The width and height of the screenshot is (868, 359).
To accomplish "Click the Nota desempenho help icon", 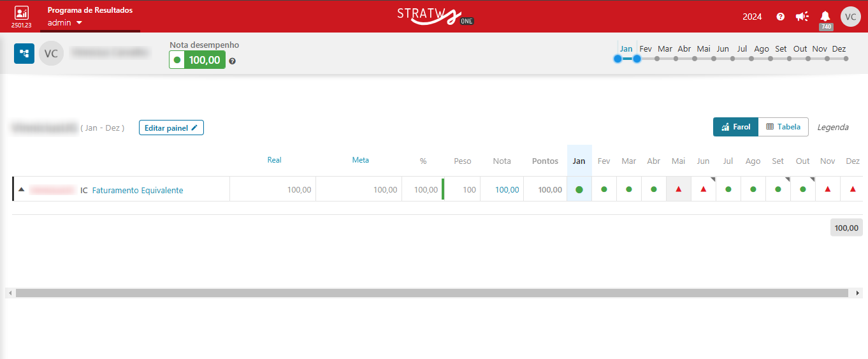I will coord(233,61).
